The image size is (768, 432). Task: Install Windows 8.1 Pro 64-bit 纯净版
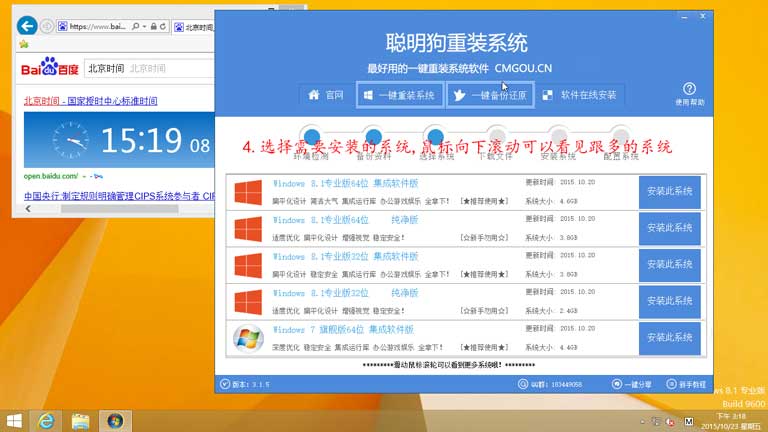[669, 228]
